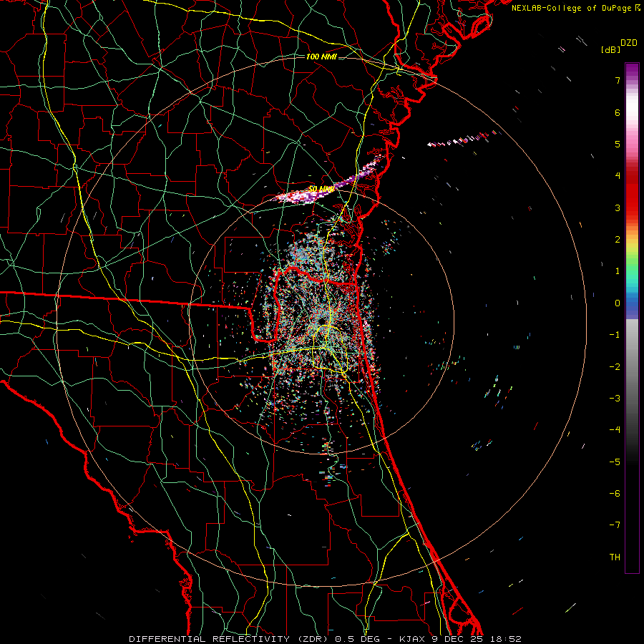Click the '0' value on the color scale
This screenshot has width=644, height=644.
pos(618,303)
